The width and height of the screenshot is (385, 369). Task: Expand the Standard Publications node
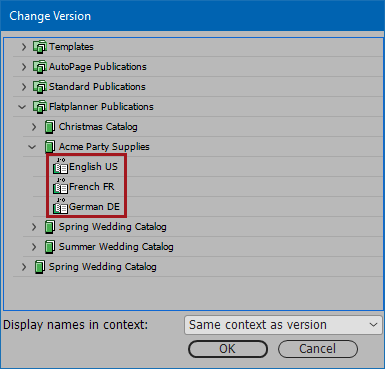[x=24, y=87]
